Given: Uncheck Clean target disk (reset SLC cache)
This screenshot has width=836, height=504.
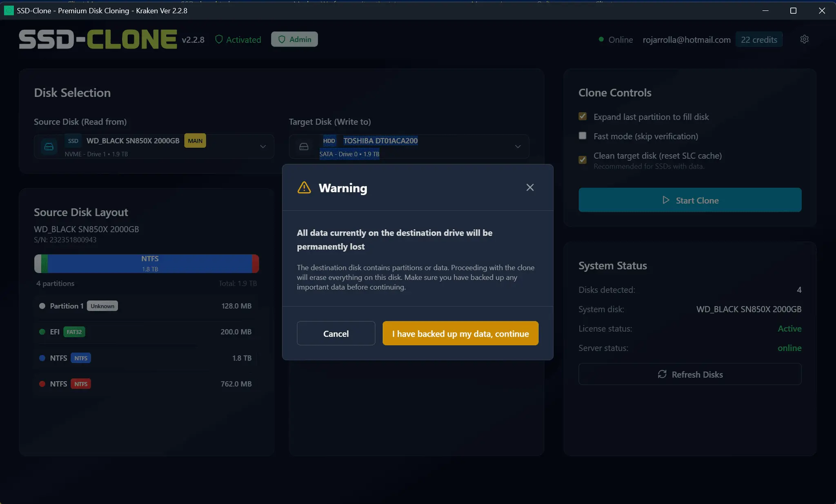Looking at the screenshot, I should pyautogui.click(x=583, y=160).
